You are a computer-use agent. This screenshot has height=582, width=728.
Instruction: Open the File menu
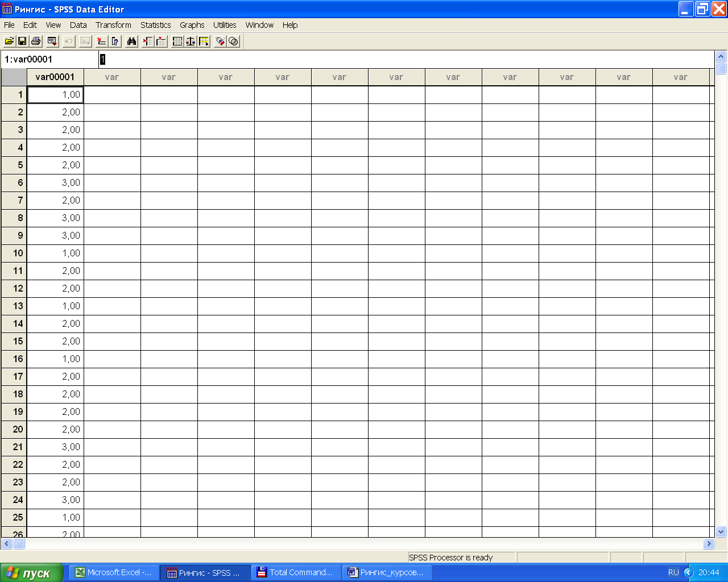tap(9, 25)
